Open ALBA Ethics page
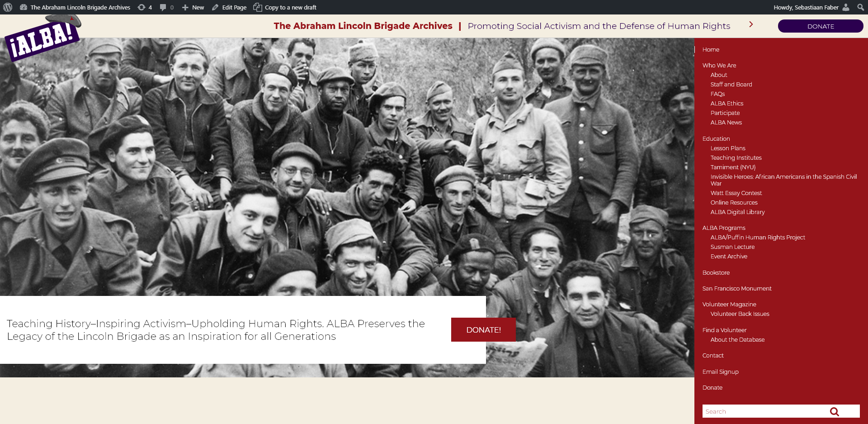868x424 pixels. 726,104
